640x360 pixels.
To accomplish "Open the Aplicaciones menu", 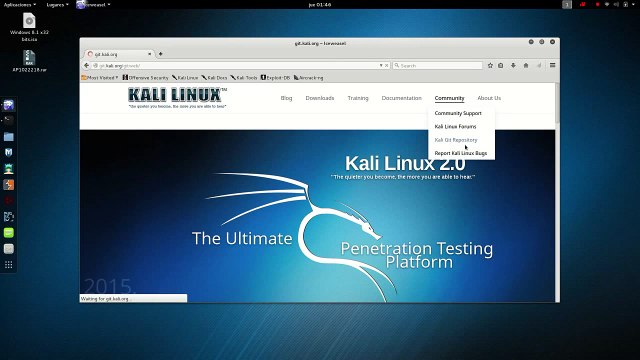I will point(20,4).
